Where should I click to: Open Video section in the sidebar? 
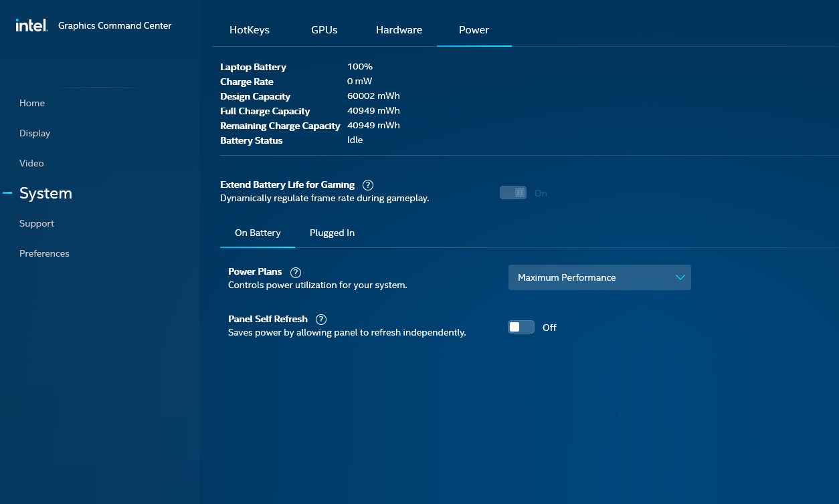(x=31, y=163)
